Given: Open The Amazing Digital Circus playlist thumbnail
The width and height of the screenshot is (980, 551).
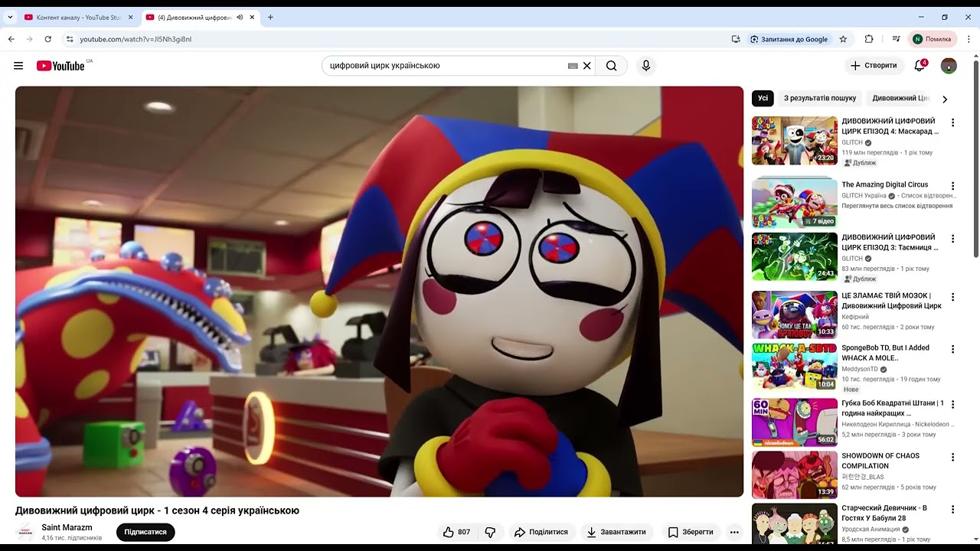Looking at the screenshot, I should (x=795, y=204).
